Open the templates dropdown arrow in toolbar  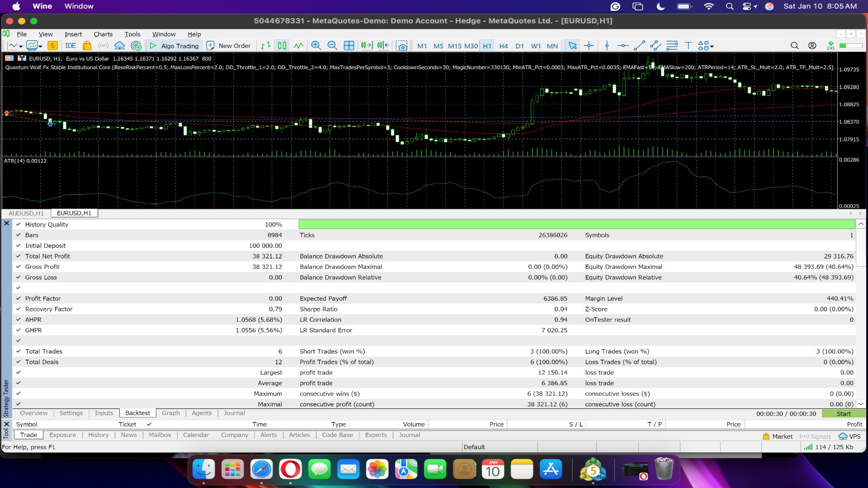pos(40,47)
